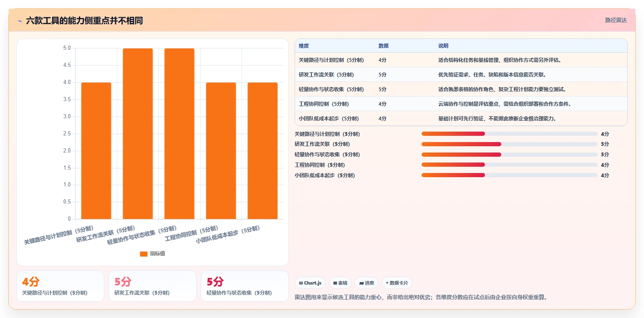Click the 轻量协作与状态收集 progress bar
The image size is (644, 318).
coord(510,155)
